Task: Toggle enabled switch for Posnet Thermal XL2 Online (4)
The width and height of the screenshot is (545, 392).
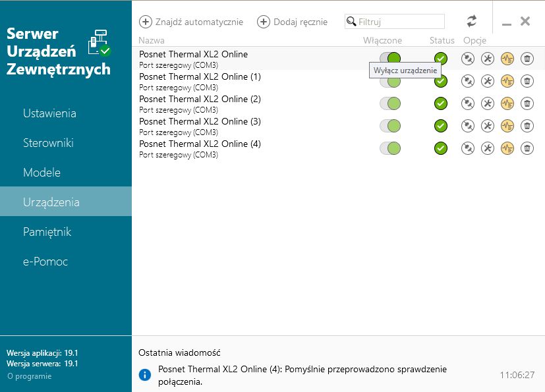Action: tap(390, 148)
